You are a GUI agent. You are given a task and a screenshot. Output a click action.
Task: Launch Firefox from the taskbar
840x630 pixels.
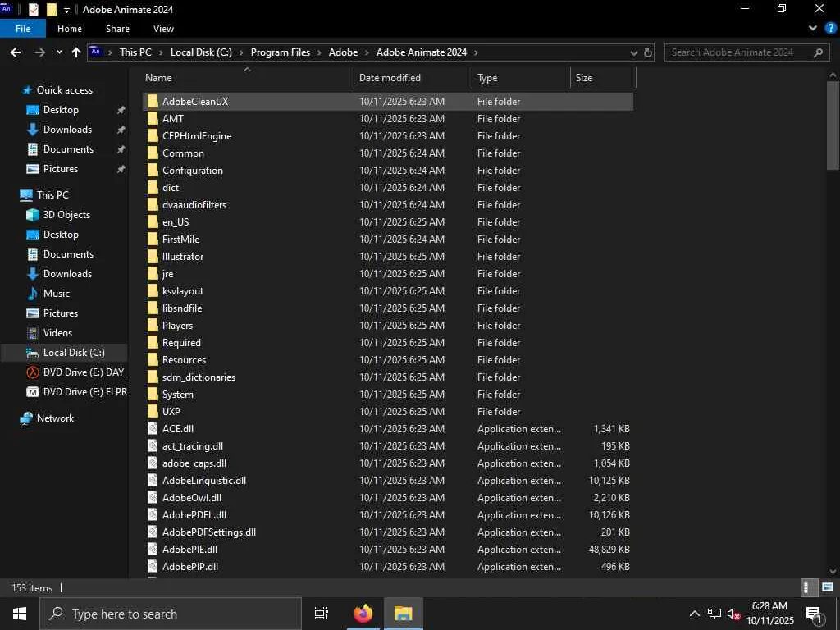tap(363, 614)
